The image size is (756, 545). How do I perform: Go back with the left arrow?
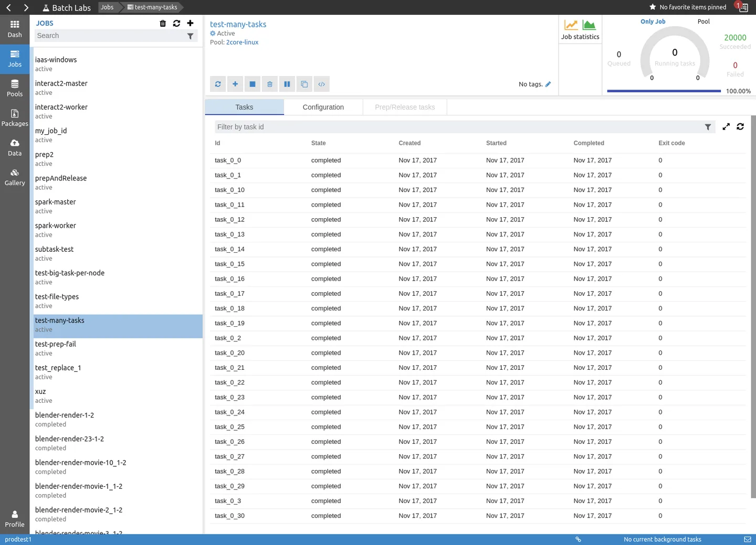9,7
